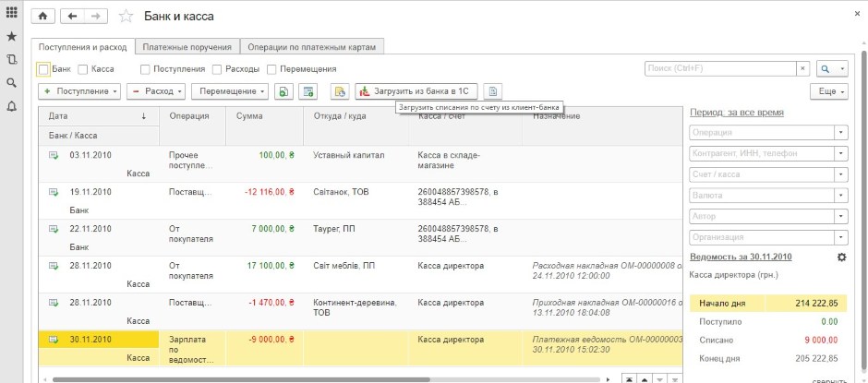Click the right-side vertical scrollbar
The image size is (868, 383).
click(863, 210)
